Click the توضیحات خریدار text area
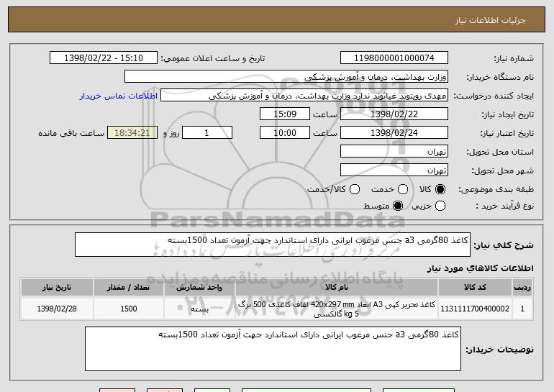 tap(273, 349)
